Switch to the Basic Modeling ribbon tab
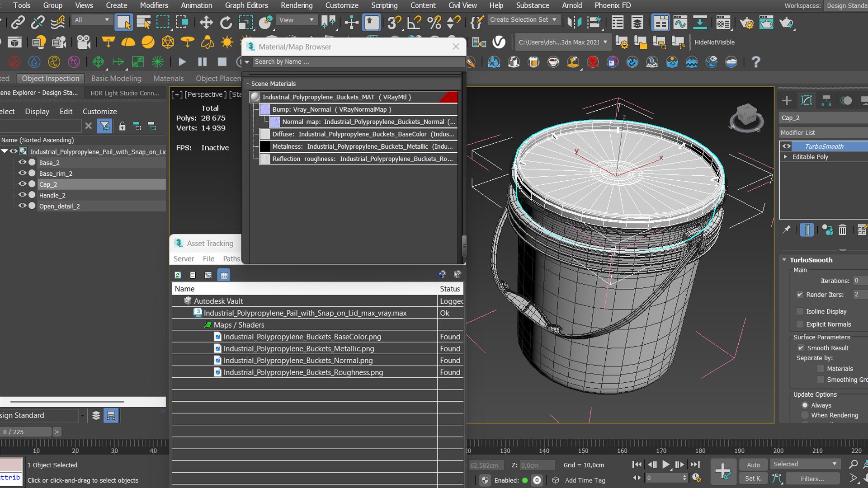 (116, 78)
